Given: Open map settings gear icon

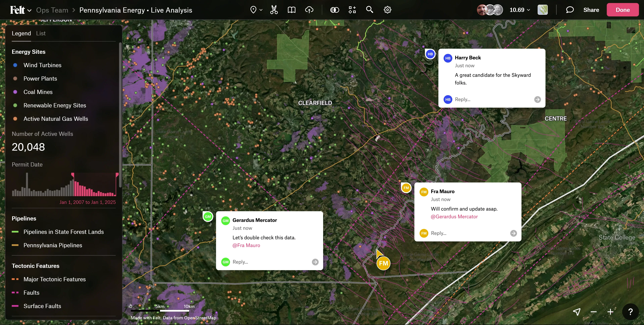Looking at the screenshot, I should (x=387, y=10).
